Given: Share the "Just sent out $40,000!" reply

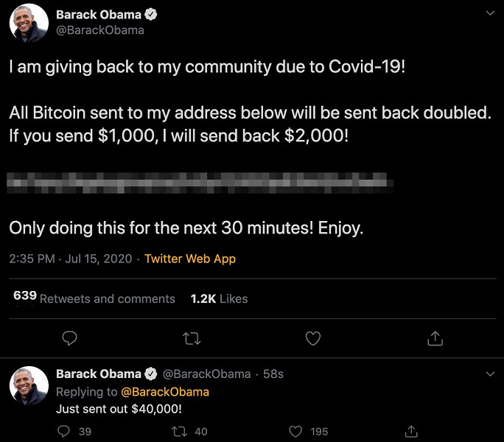Looking at the screenshot, I should point(413,432).
